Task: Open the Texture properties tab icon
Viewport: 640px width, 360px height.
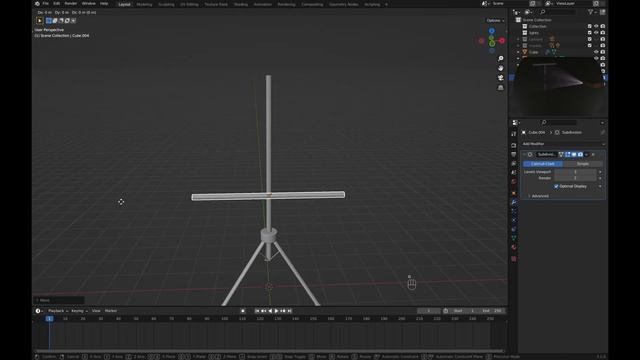Action: [513, 259]
